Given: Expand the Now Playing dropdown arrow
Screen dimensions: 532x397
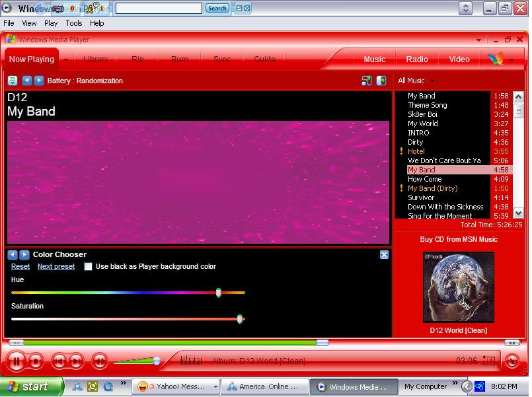Looking at the screenshot, I should (x=66, y=60).
